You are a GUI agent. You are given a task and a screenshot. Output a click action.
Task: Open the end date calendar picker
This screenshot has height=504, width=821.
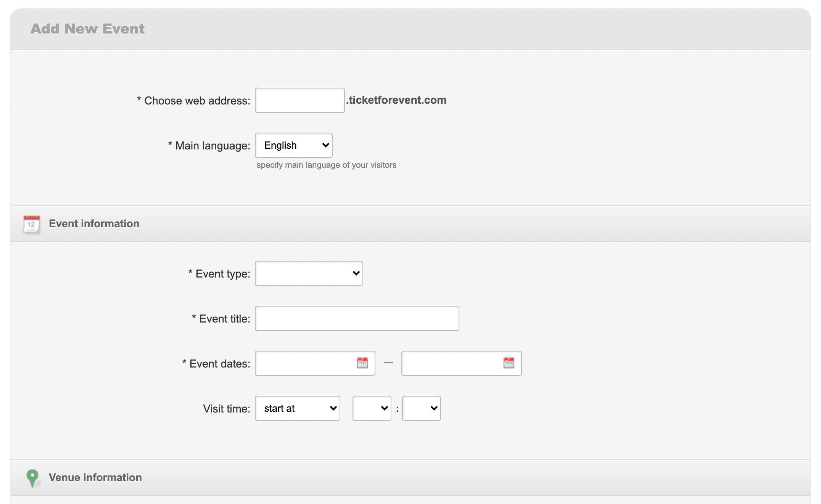point(509,363)
